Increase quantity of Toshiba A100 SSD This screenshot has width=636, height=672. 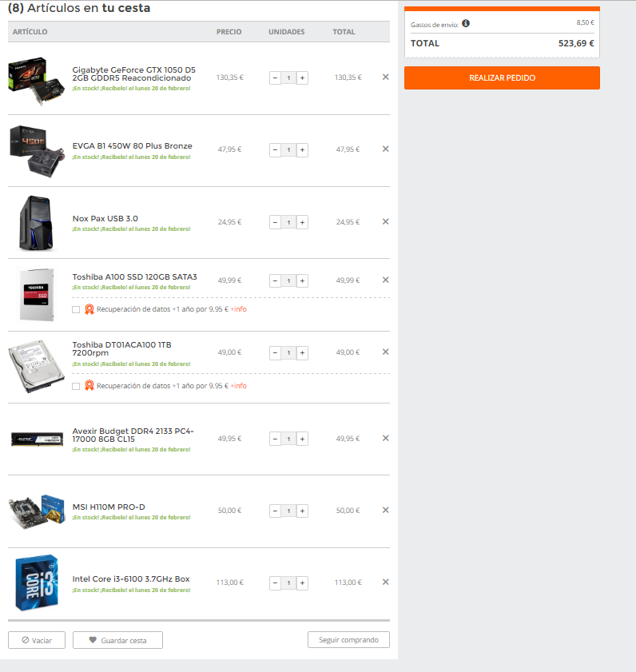click(302, 280)
